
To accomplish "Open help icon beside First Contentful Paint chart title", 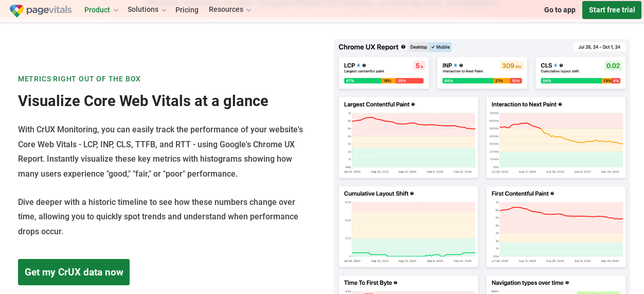I will click(552, 194).
